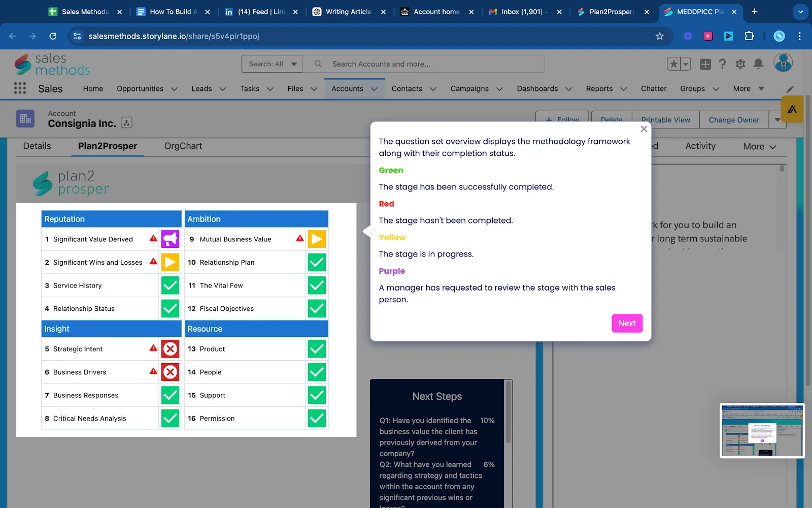The image size is (812, 508).
Task: Click the yellow floating widget icon at right edge
Action: click(x=792, y=109)
